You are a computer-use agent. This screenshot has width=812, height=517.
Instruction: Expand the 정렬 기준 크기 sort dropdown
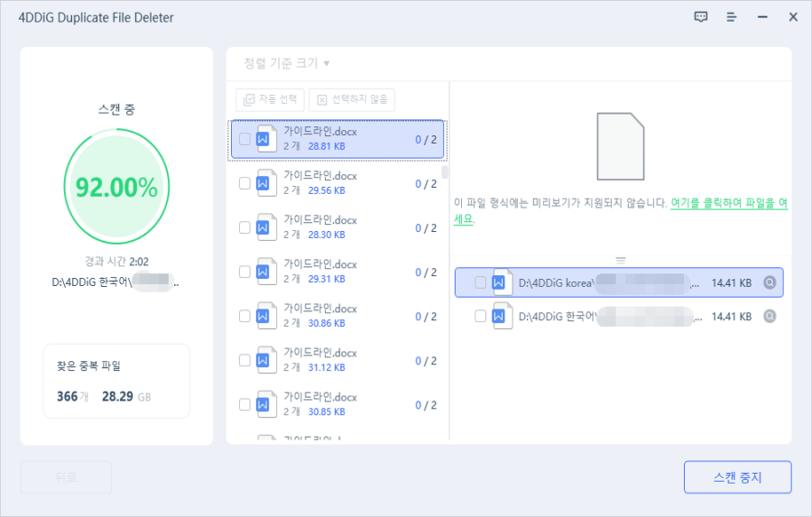click(x=287, y=63)
